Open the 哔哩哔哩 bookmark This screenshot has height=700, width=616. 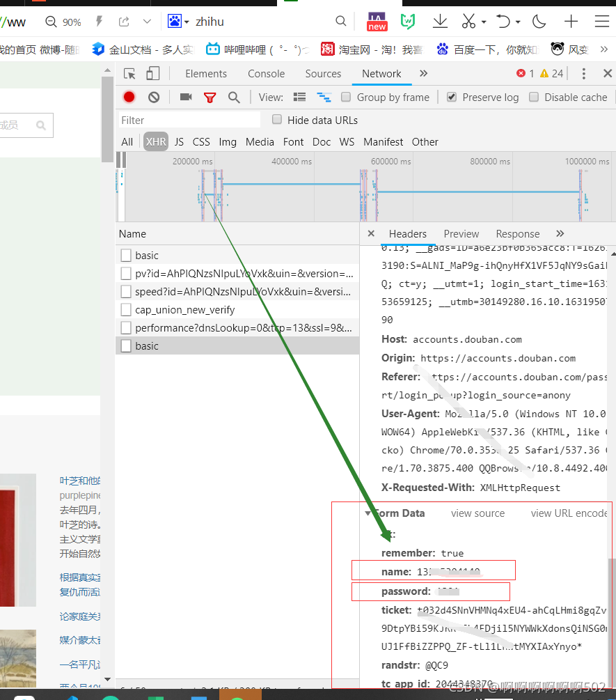pyautogui.click(x=258, y=49)
